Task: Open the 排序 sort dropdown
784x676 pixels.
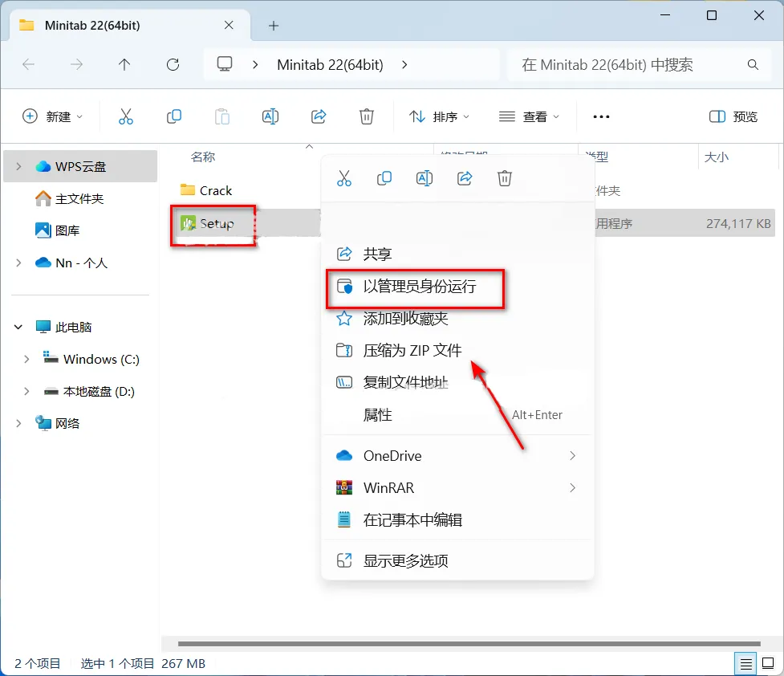Action: click(439, 116)
